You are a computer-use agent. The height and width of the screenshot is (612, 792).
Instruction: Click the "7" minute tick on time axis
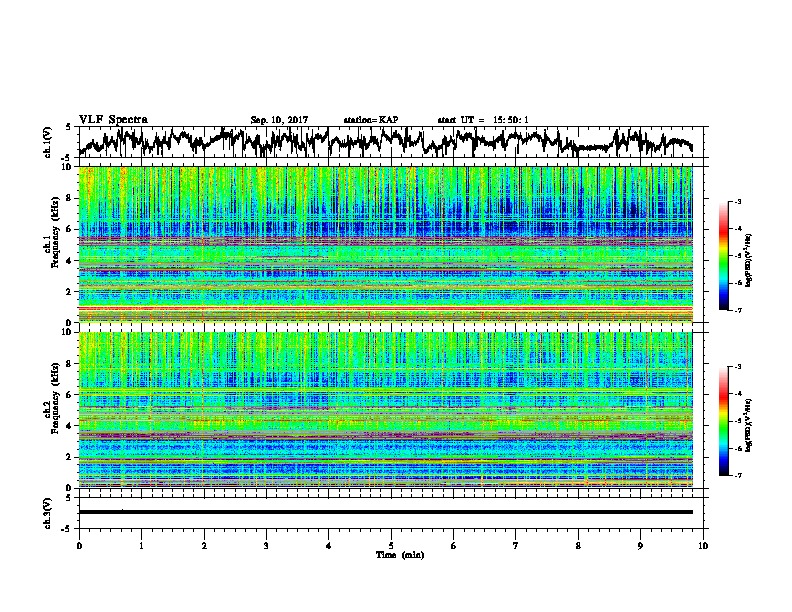point(516,546)
